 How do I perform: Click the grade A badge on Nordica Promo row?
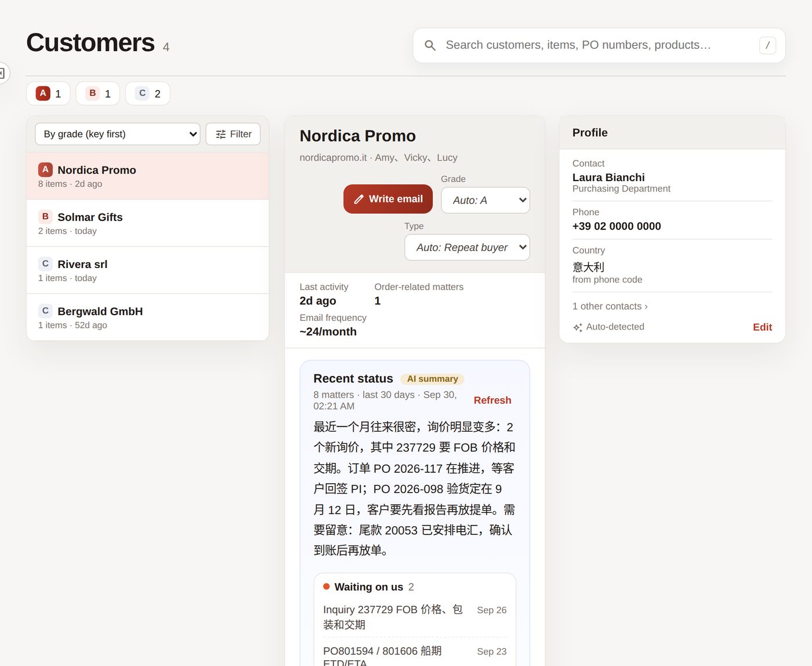45,169
